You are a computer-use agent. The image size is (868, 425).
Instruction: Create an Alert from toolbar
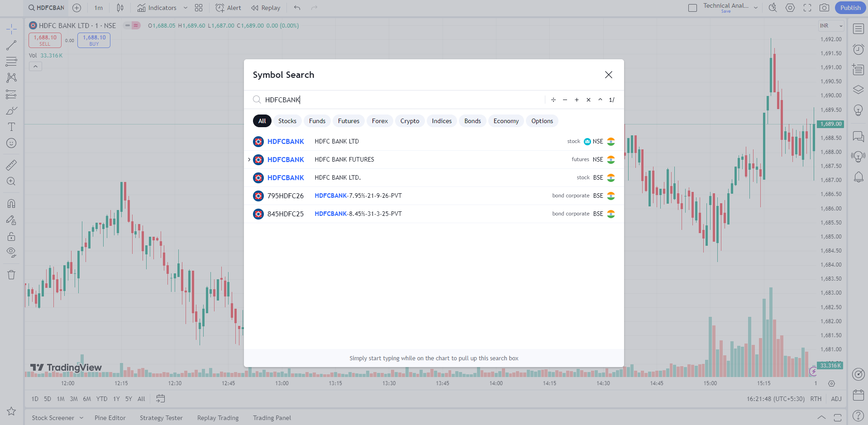(x=228, y=8)
